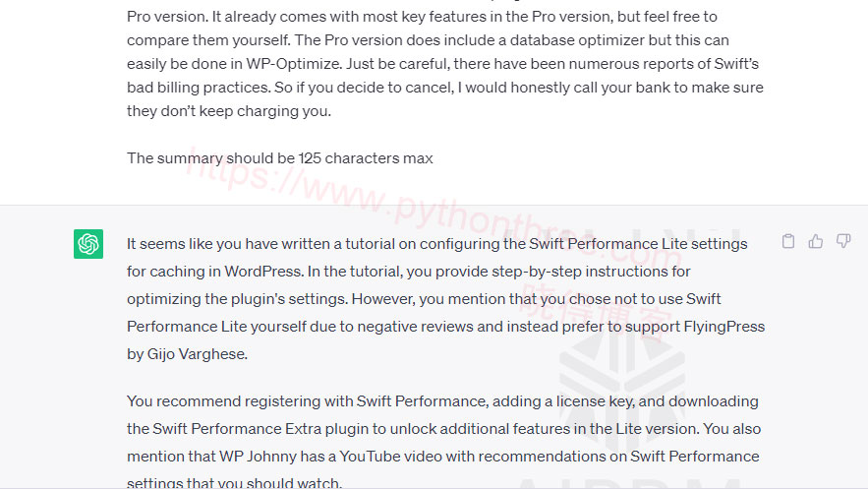The width and height of the screenshot is (868, 490).
Task: Click the name 'Gijo Varghese' in the response
Action: 197,354
